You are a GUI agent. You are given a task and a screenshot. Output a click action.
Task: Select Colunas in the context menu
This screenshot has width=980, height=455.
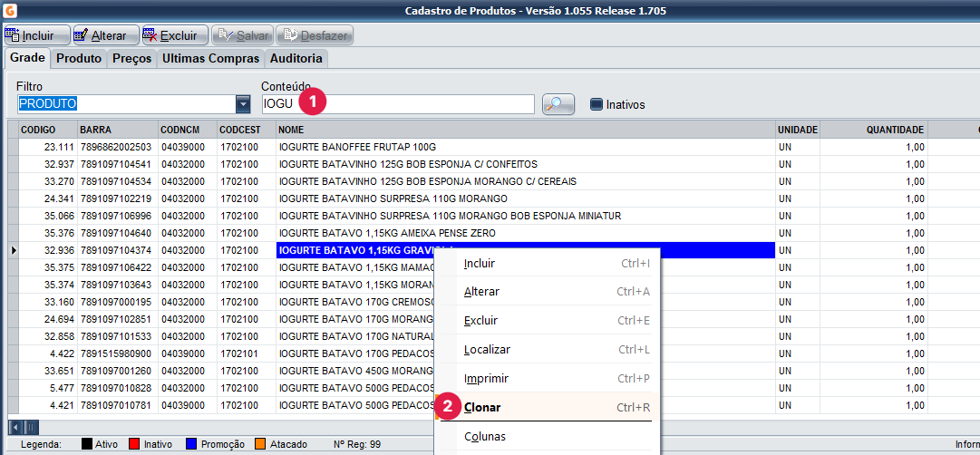click(x=547, y=436)
